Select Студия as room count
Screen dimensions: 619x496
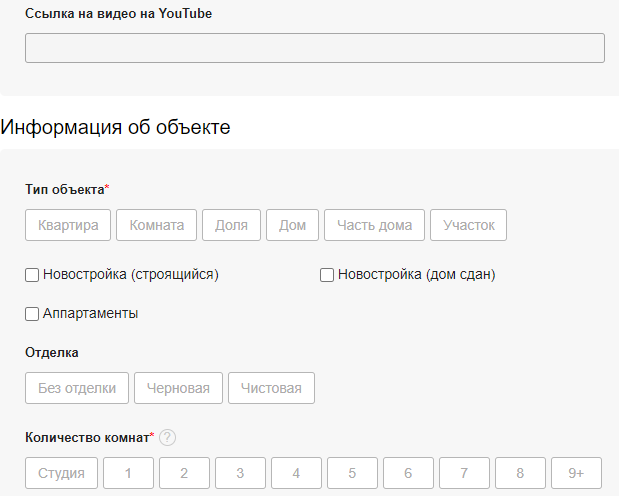(x=61, y=473)
